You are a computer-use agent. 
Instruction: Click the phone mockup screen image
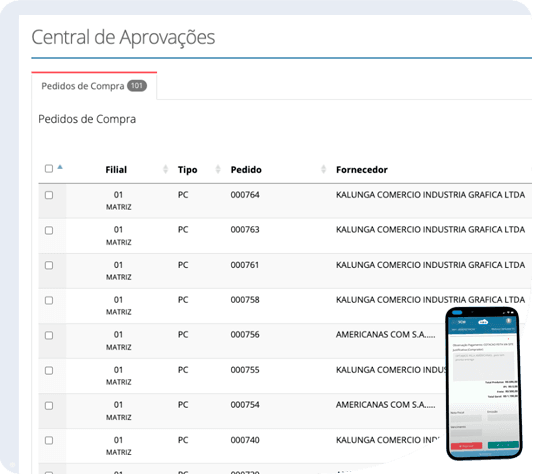point(484,383)
